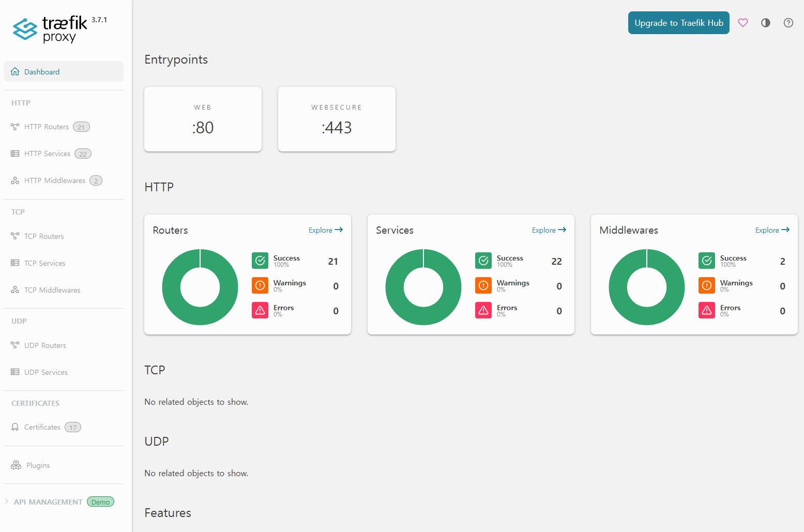The image size is (804, 532).
Task: Click the Services Success checkmark icon
Action: (x=483, y=261)
